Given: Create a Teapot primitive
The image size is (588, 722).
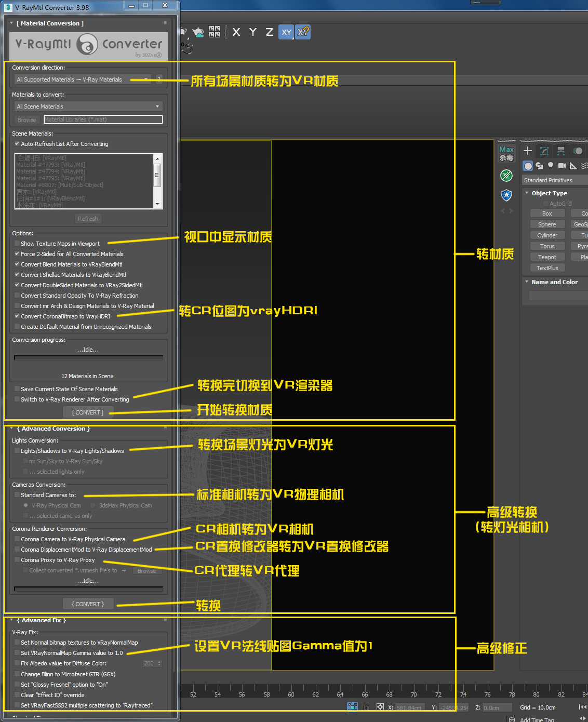Looking at the screenshot, I should click(547, 257).
